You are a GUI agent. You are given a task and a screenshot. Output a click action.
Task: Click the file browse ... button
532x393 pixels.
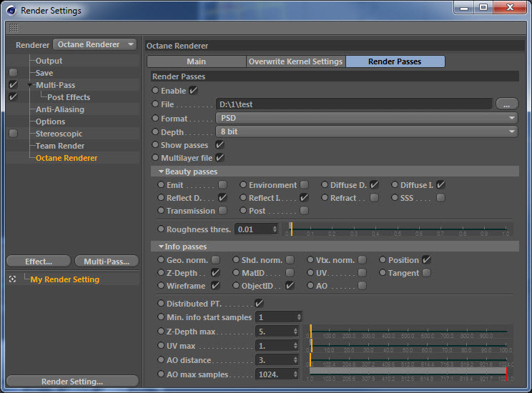(506, 104)
